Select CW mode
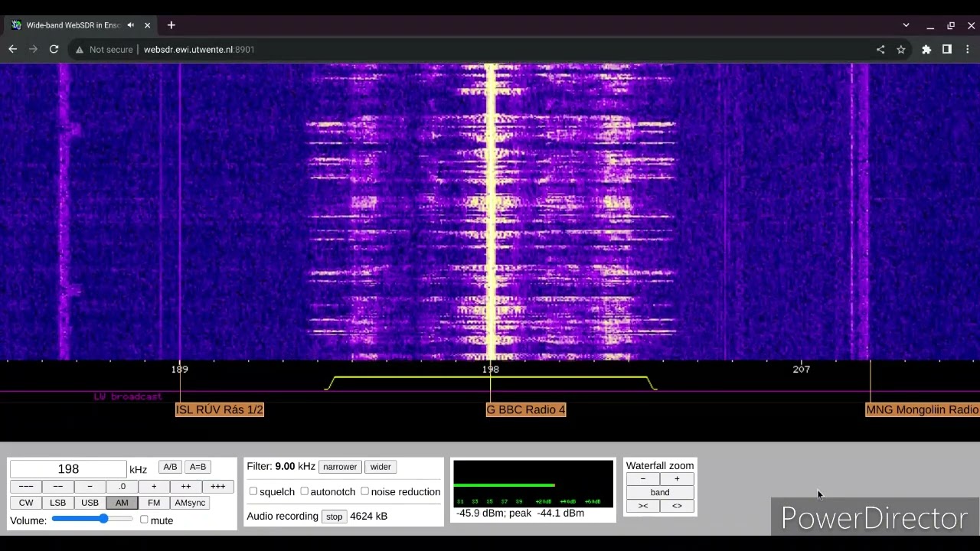Image resolution: width=980 pixels, height=551 pixels. coord(26,503)
